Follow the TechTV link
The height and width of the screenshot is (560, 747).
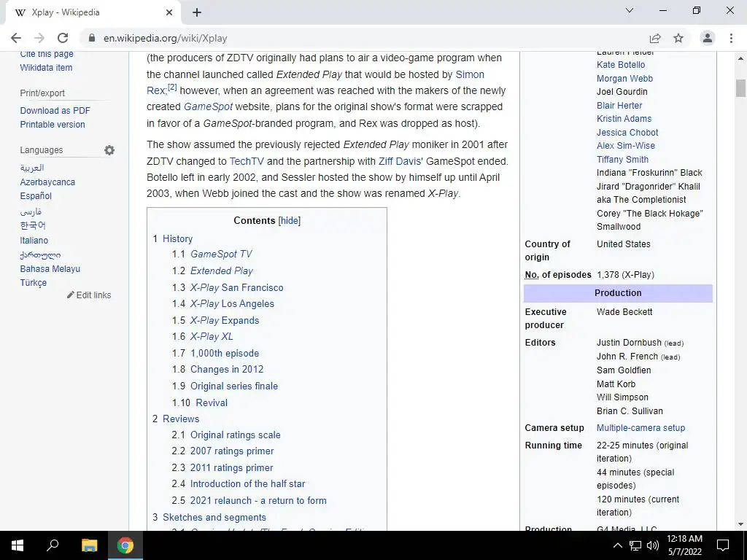click(x=247, y=161)
